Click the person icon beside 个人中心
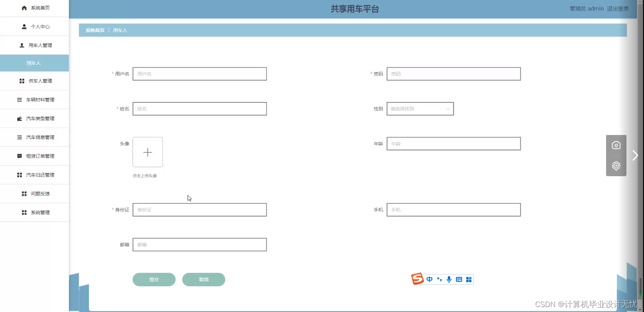 pos(24,27)
